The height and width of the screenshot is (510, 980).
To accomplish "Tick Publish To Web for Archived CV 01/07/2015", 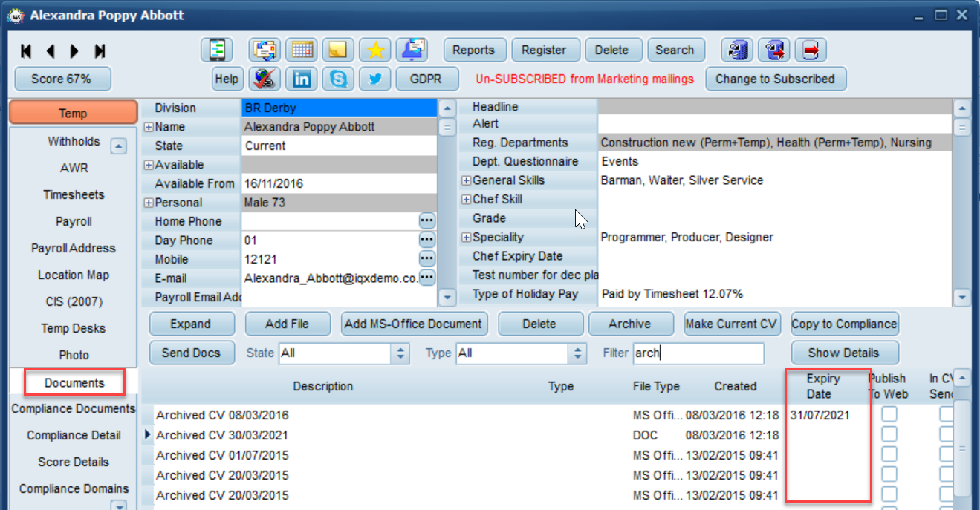I will (x=889, y=454).
